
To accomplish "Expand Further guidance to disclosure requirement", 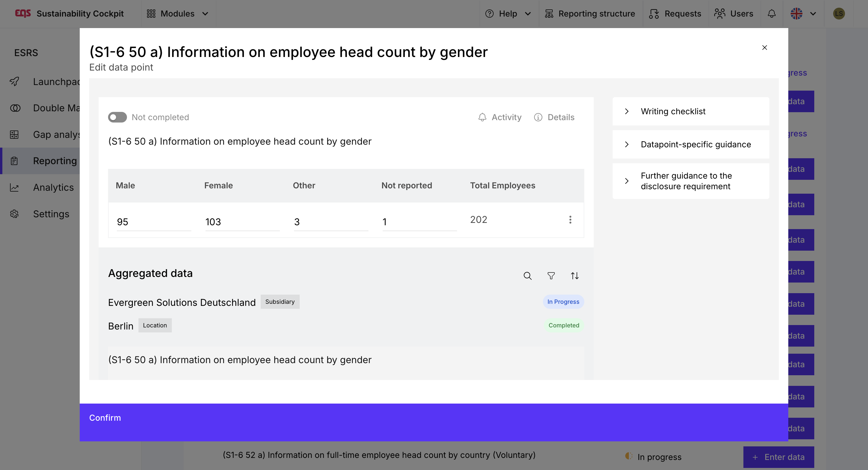I will (691, 181).
